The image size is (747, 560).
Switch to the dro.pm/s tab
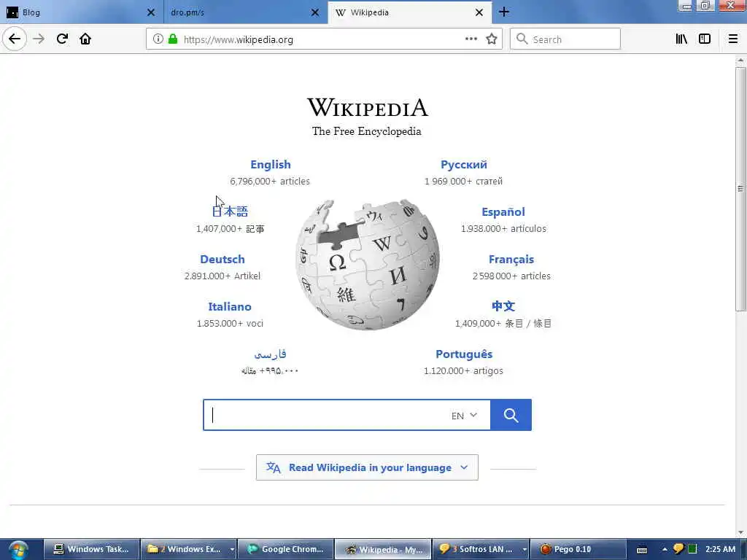click(x=245, y=12)
